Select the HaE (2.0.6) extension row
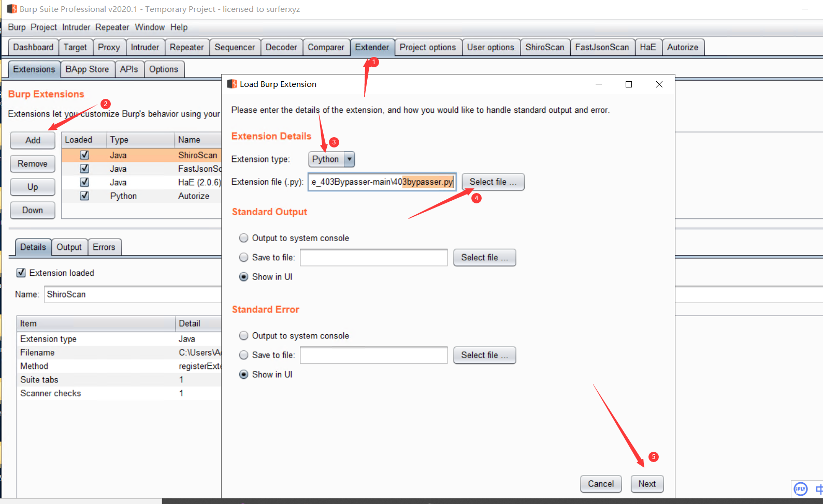 [x=141, y=182]
